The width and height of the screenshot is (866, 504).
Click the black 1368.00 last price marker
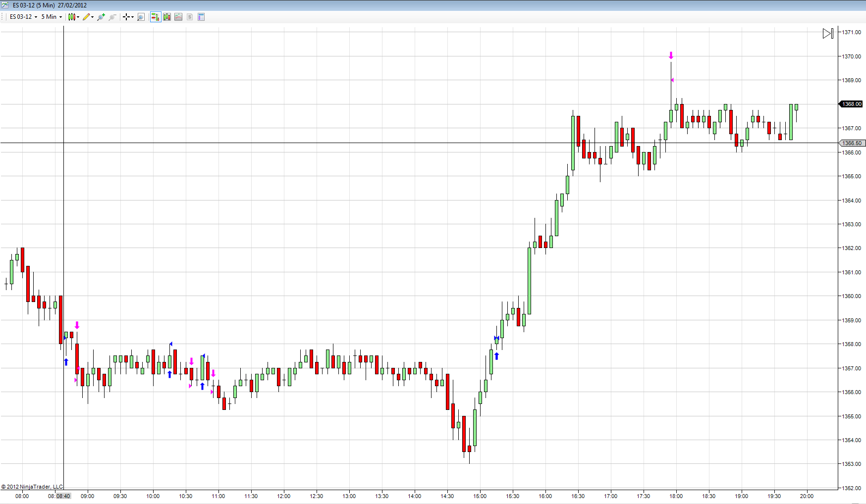coord(852,104)
